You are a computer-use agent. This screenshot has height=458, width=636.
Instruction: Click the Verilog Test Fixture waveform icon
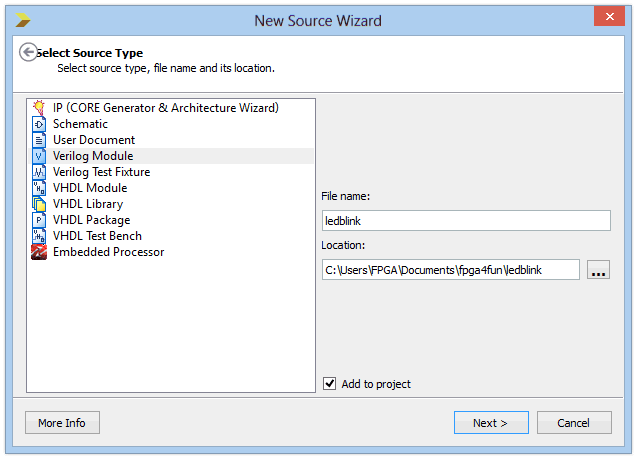[39, 172]
